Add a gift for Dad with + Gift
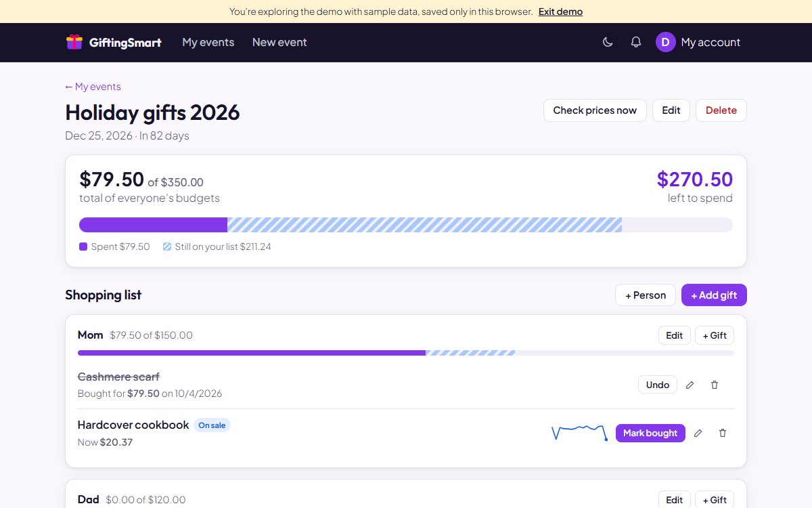This screenshot has width=812, height=508. coord(715,500)
